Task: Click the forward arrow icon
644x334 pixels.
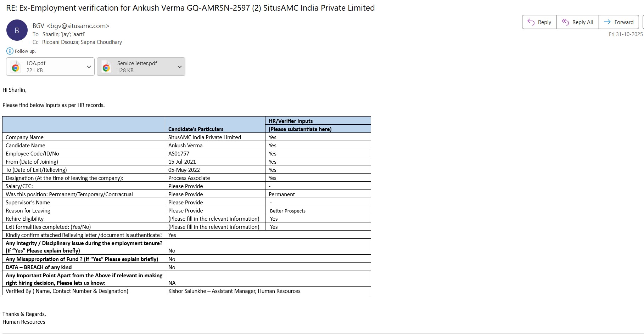Action: coord(607,22)
